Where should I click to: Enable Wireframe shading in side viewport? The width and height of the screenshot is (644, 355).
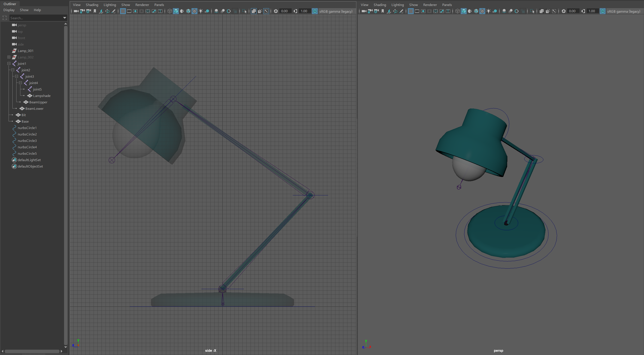[170, 11]
